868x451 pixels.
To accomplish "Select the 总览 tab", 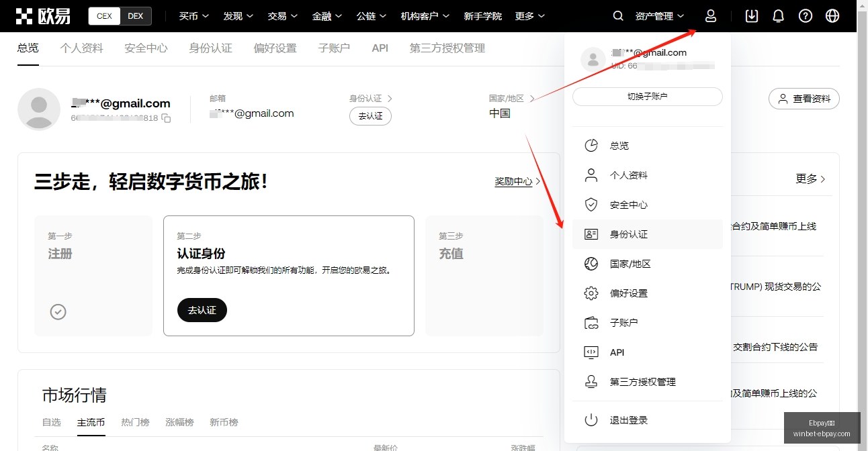I will [28, 48].
